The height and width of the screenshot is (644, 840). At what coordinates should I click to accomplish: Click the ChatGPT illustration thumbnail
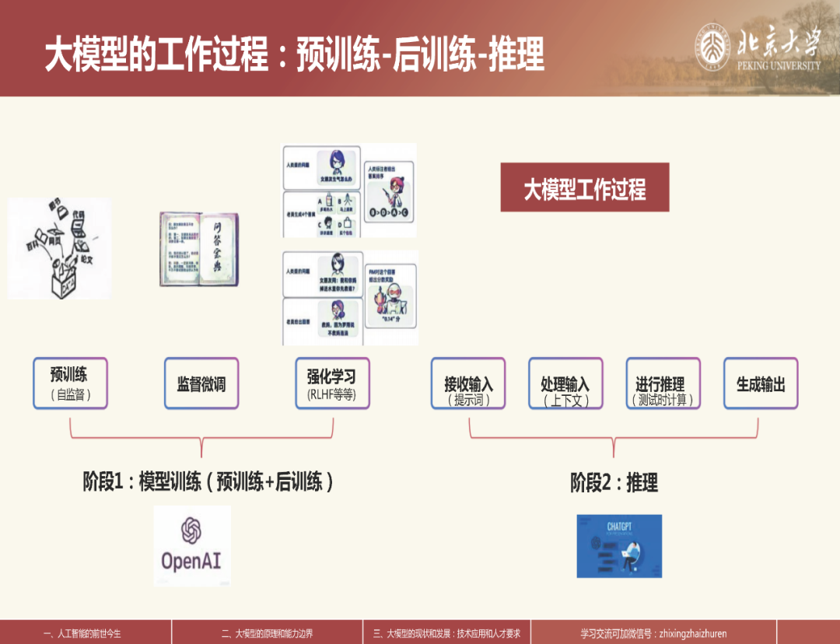pyautogui.click(x=619, y=546)
